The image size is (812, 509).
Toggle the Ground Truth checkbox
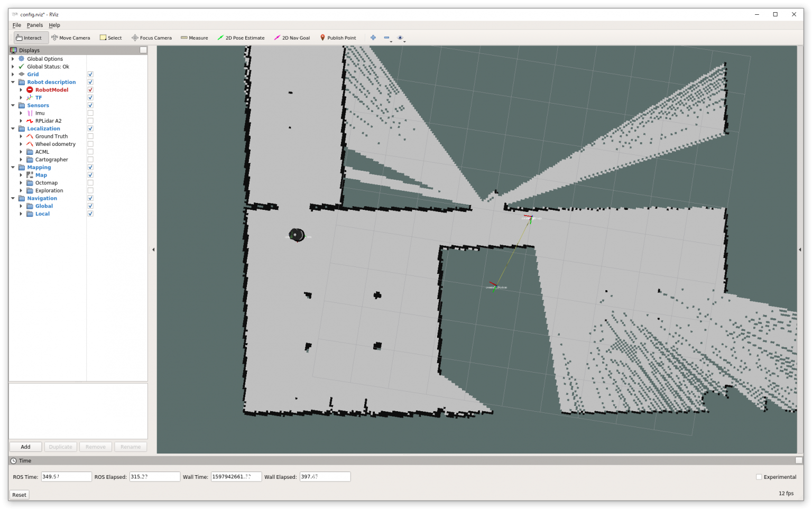(x=90, y=136)
